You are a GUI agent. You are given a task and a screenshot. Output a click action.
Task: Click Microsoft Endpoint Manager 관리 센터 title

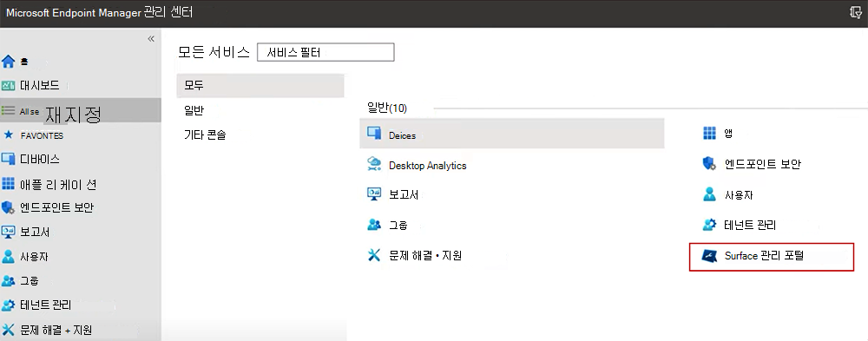coord(99,13)
